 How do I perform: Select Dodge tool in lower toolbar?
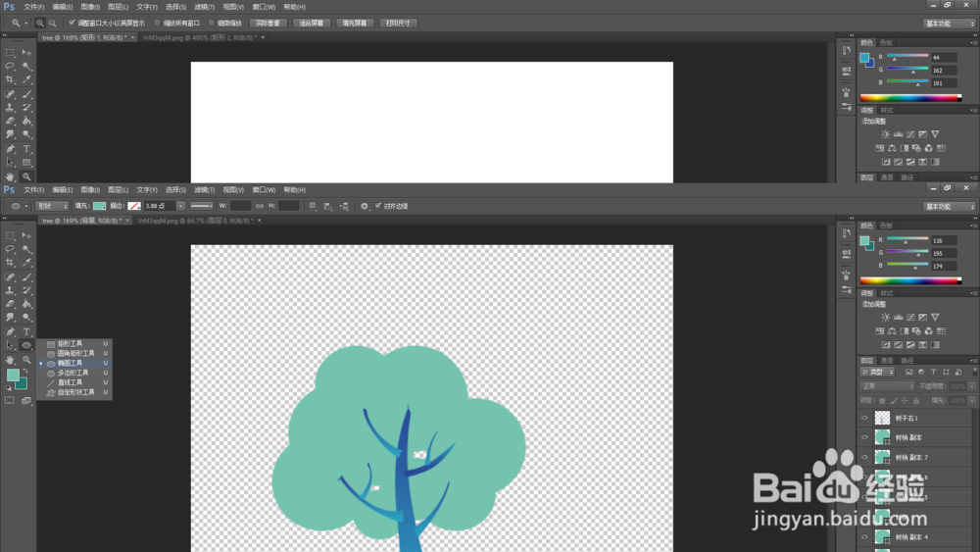pos(26,318)
